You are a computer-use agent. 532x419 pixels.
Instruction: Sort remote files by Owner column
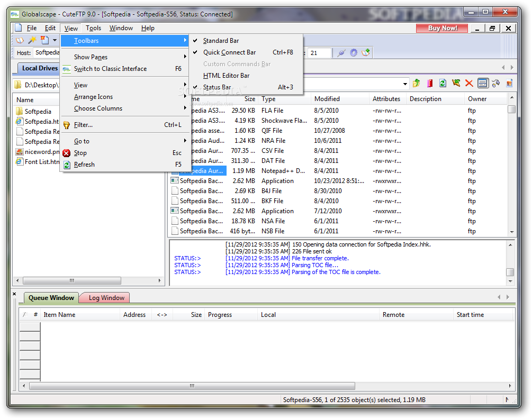pyautogui.click(x=485, y=99)
